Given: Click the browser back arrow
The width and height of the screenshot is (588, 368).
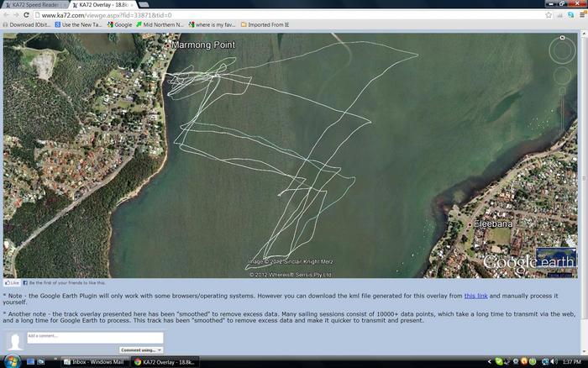Looking at the screenshot, I should point(7,15).
